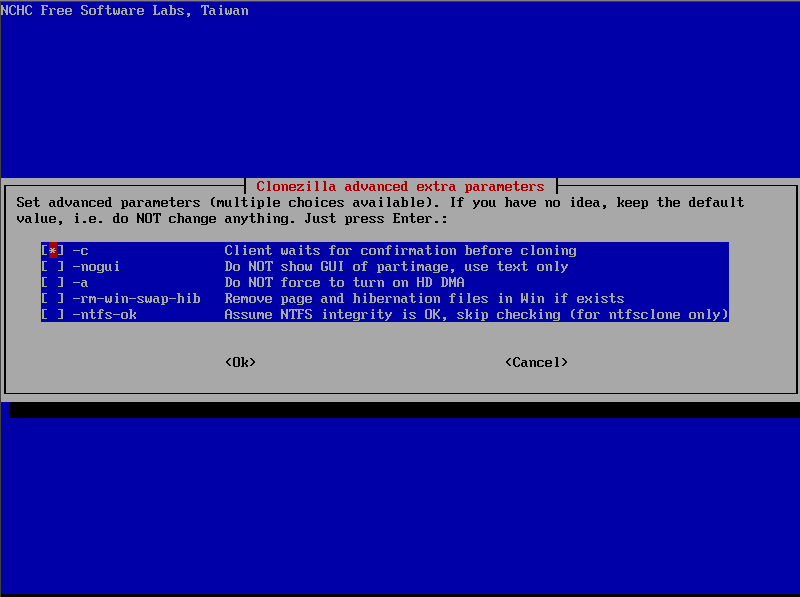The width and height of the screenshot is (800, 597).
Task: Select 'Do NOT force to turn on HD DMA'
Action: click(x=344, y=283)
